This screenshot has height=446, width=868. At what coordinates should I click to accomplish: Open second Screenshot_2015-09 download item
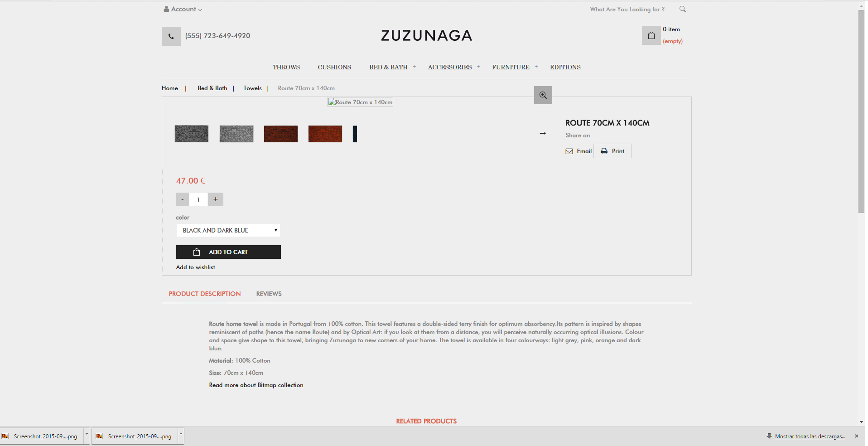pyautogui.click(x=135, y=436)
